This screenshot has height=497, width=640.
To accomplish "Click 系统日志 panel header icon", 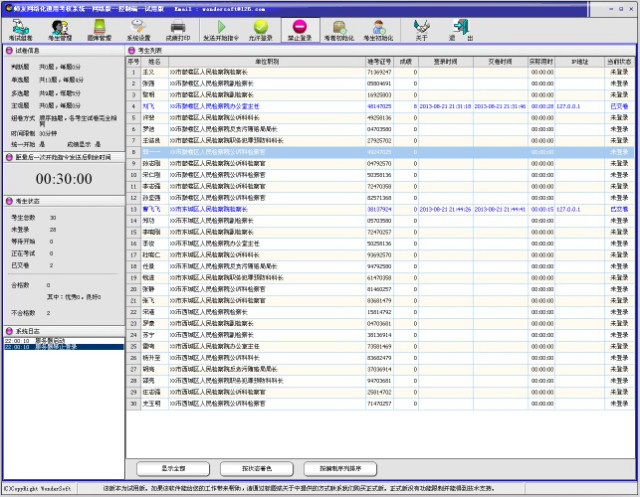I will (x=9, y=331).
